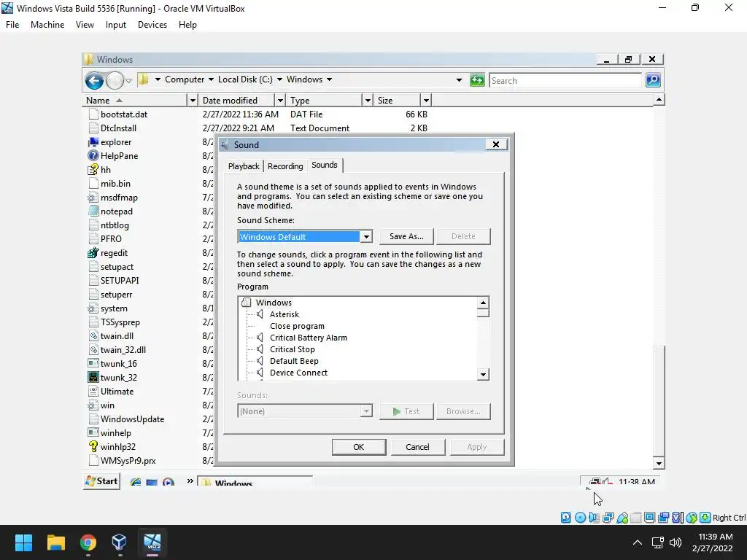Screen dimensions: 747x560
Task: Open the Date modified column dropdown
Action: (280, 101)
